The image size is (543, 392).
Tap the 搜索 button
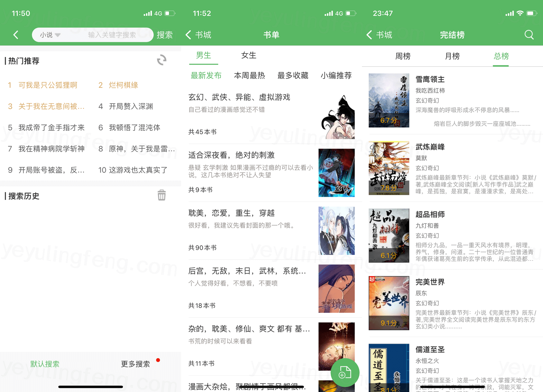click(x=165, y=35)
